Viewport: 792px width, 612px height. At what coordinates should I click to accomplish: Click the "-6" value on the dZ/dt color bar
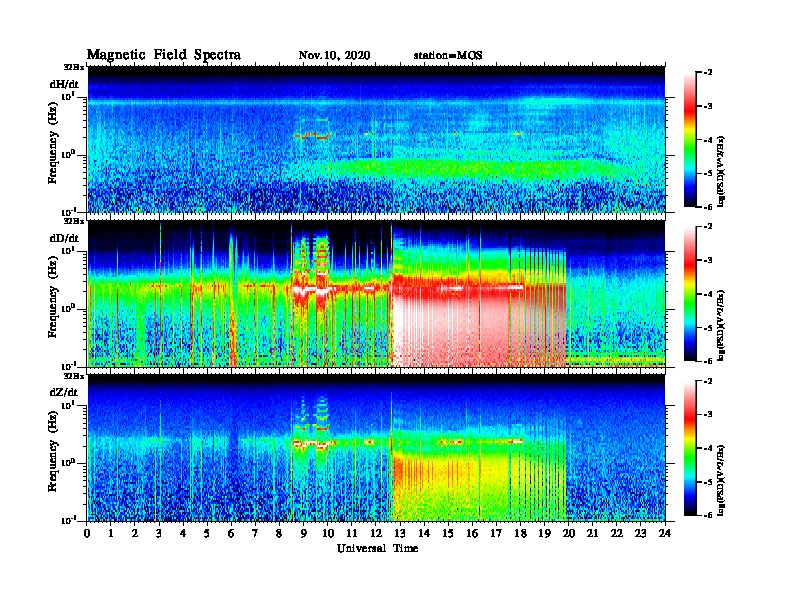[708, 515]
